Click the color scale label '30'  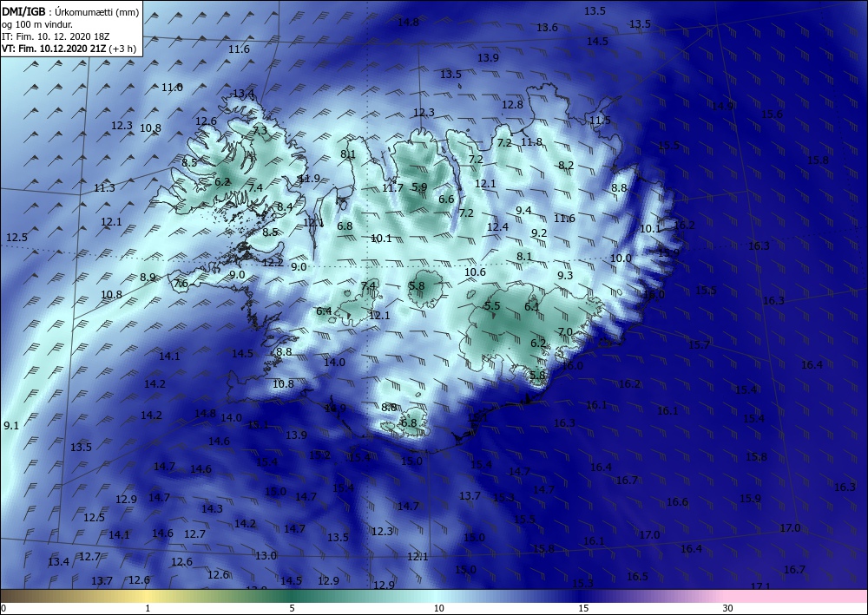click(728, 608)
